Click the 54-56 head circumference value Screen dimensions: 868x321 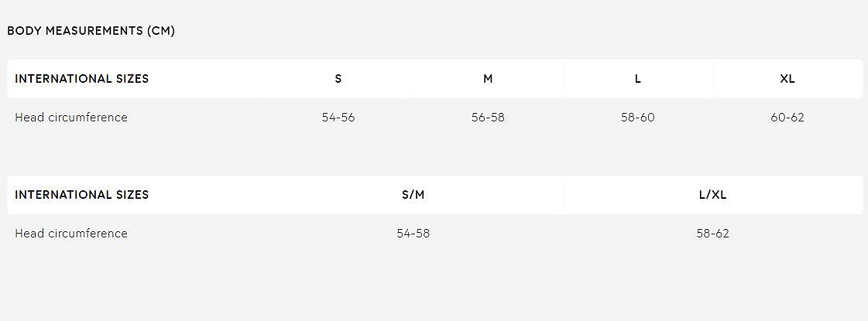338,118
